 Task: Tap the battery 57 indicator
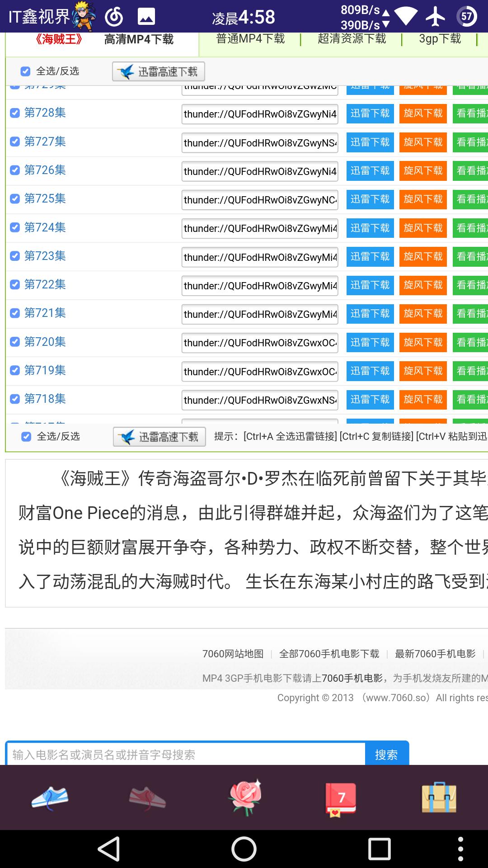tap(467, 17)
